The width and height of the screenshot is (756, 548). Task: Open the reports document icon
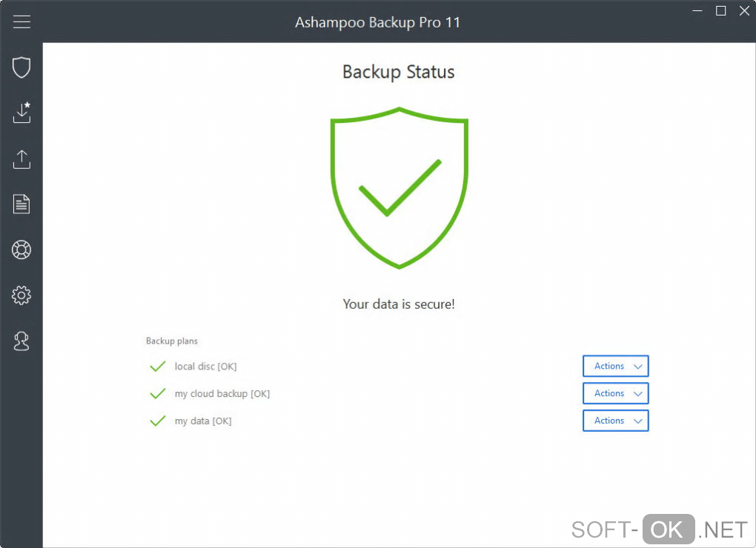[21, 204]
